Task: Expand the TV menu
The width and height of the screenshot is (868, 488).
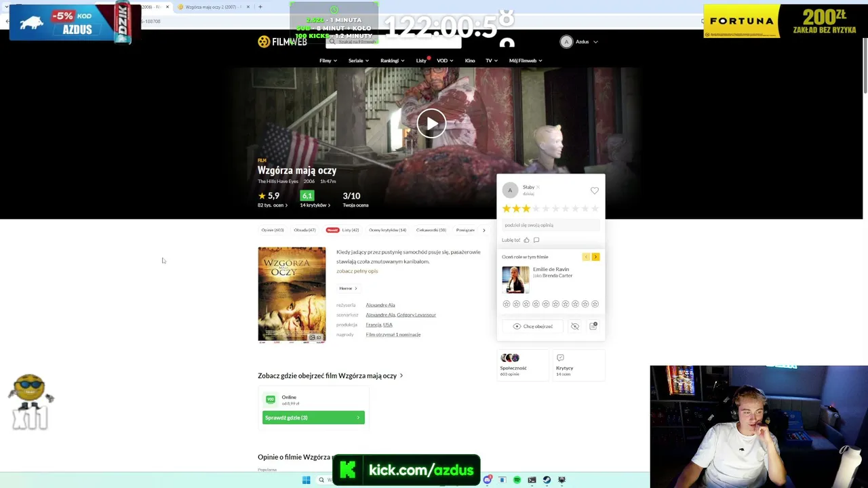Action: click(492, 61)
